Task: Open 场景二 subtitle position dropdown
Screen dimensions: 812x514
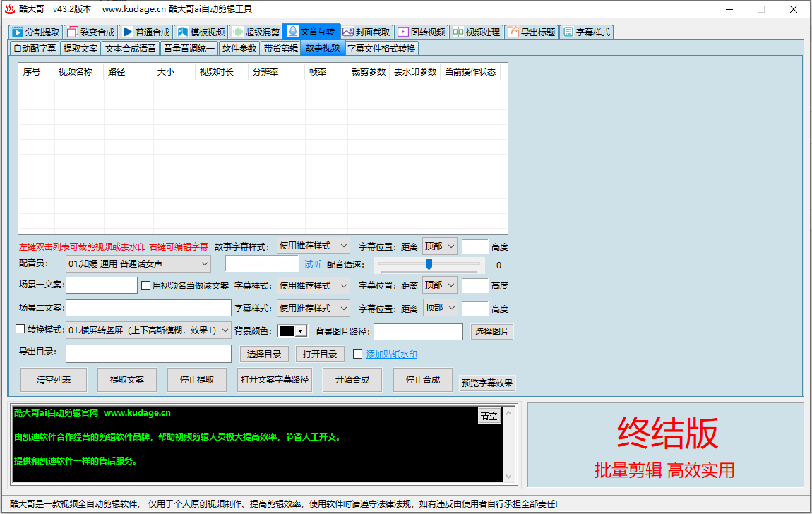Action: [440, 307]
